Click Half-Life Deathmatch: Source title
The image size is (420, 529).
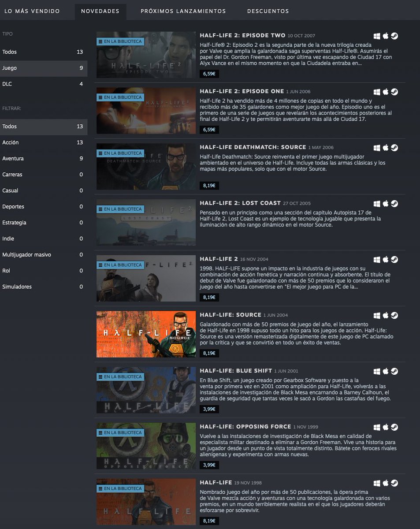253,147
